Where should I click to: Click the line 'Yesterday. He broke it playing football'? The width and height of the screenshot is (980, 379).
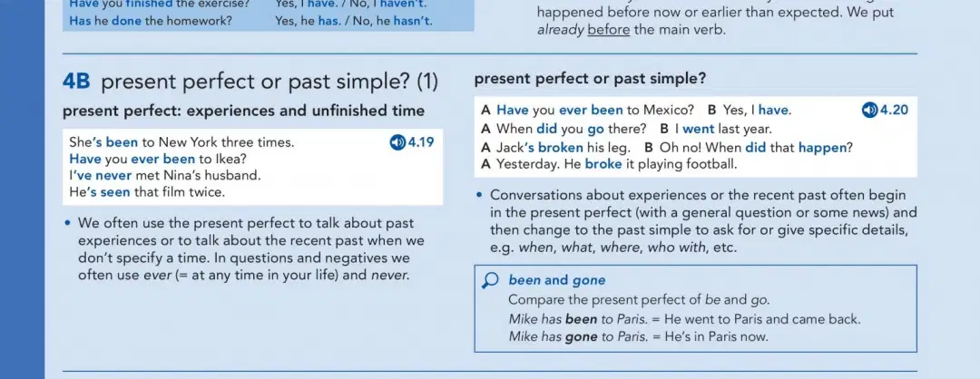[x=610, y=164]
